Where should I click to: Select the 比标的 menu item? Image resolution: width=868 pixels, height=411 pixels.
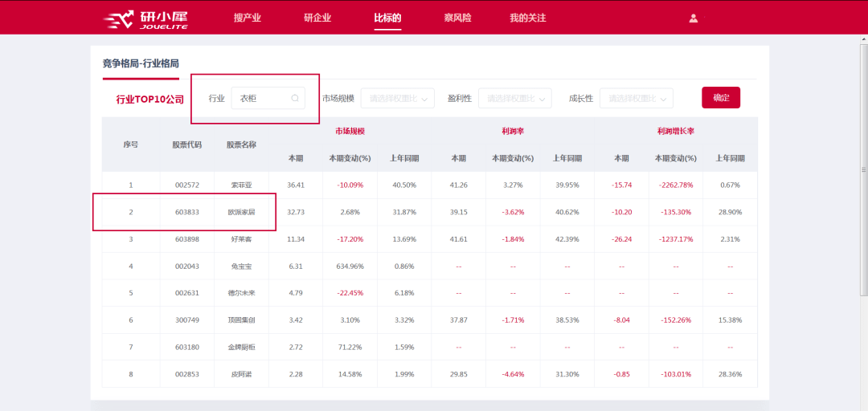pos(387,18)
